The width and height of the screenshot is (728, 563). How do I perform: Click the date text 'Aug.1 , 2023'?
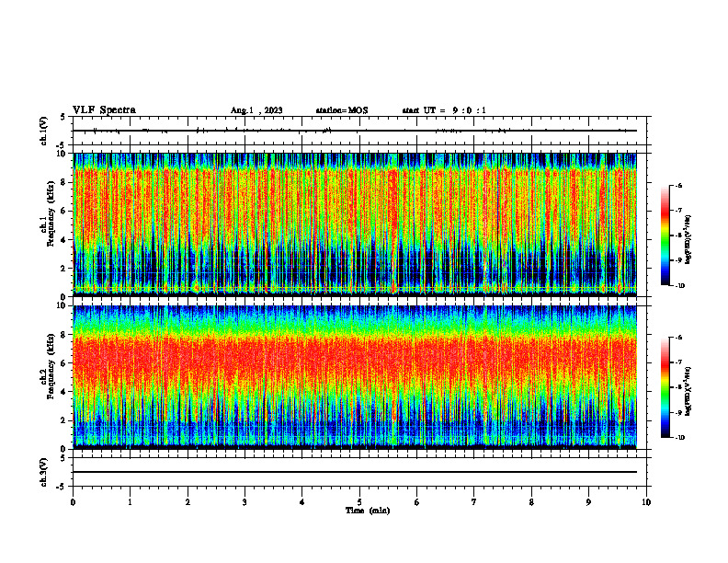tap(256, 110)
